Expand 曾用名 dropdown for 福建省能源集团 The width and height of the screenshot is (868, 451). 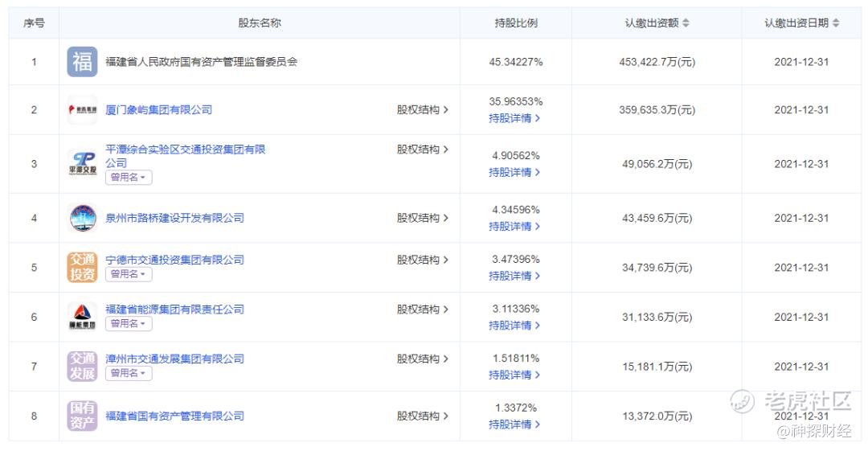[x=129, y=323]
